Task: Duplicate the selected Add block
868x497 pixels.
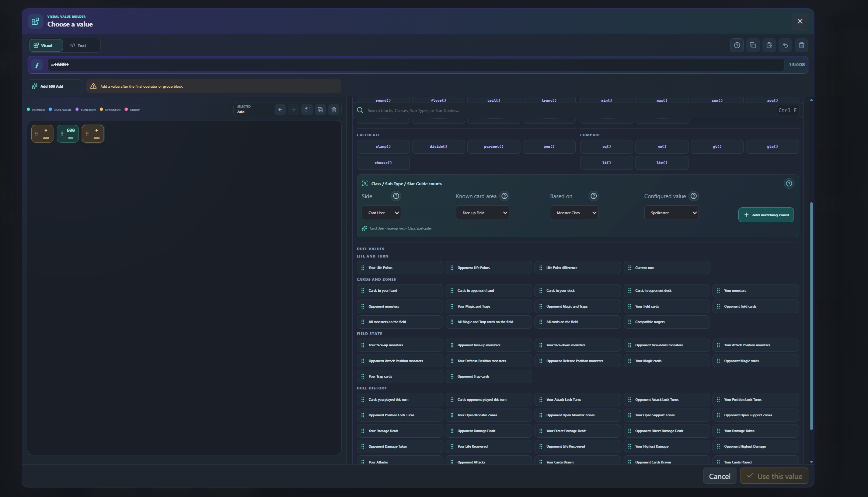Action: [x=320, y=110]
